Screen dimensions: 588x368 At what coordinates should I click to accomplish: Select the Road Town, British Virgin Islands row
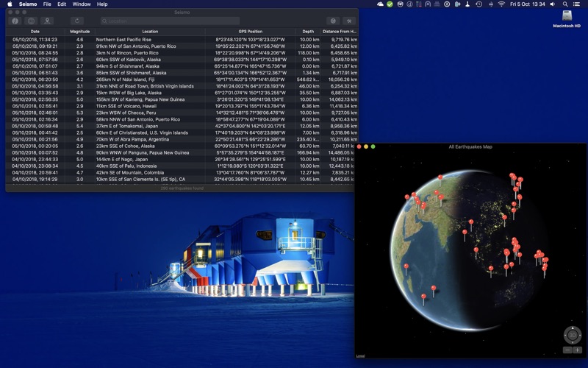(182, 86)
